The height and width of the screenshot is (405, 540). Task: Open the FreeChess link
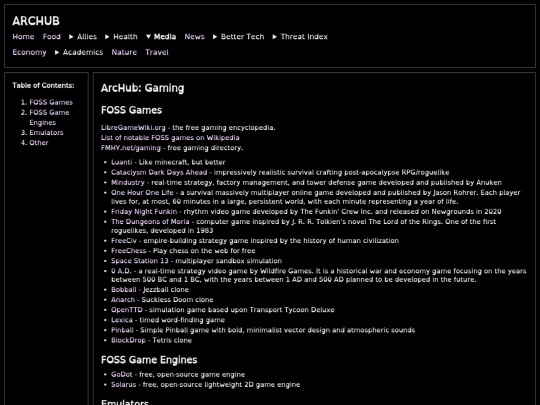[128, 251]
